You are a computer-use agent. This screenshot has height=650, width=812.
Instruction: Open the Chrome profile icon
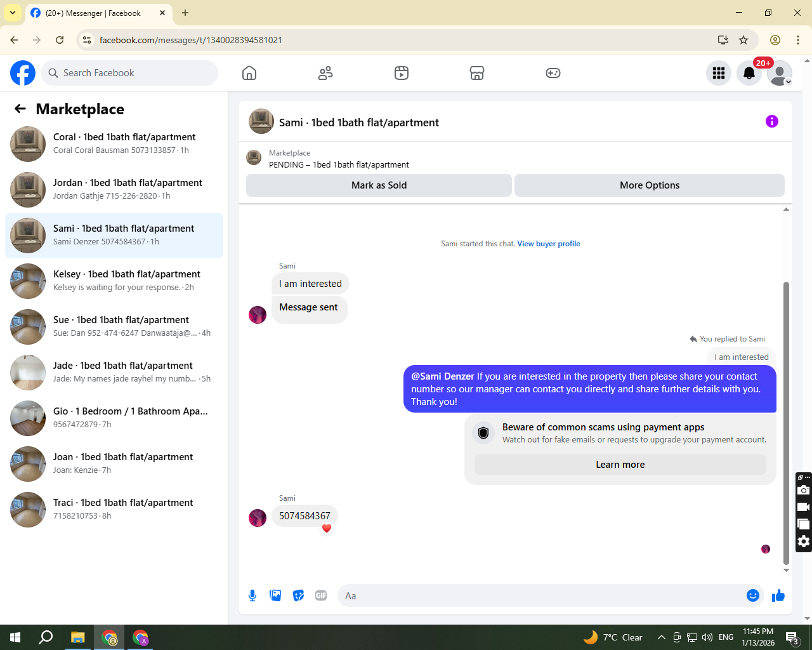coord(775,40)
